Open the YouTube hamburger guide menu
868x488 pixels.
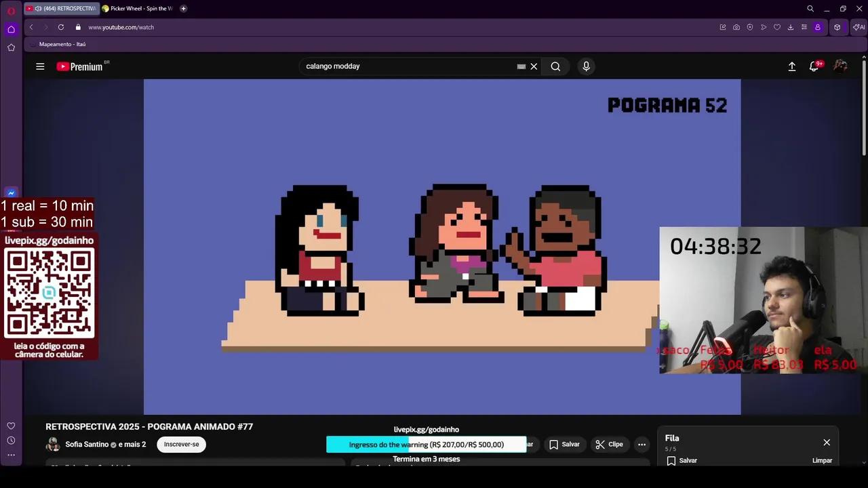pyautogui.click(x=40, y=66)
